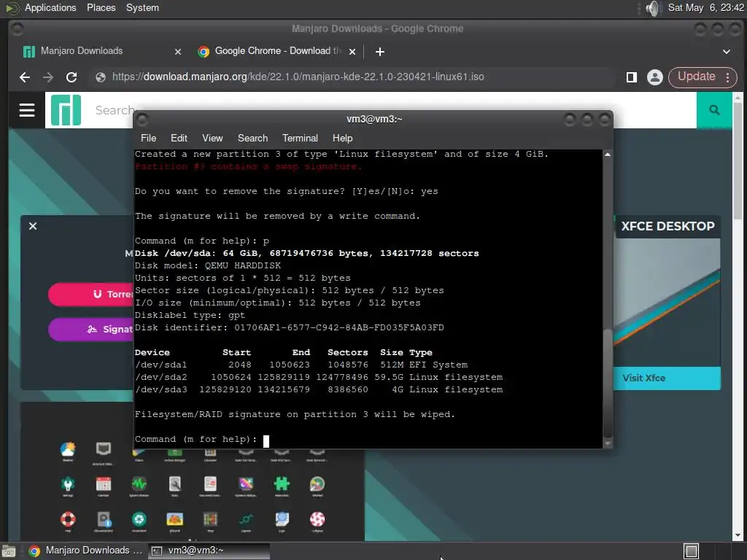
Task: Open the terminal Search menu
Action: (252, 138)
